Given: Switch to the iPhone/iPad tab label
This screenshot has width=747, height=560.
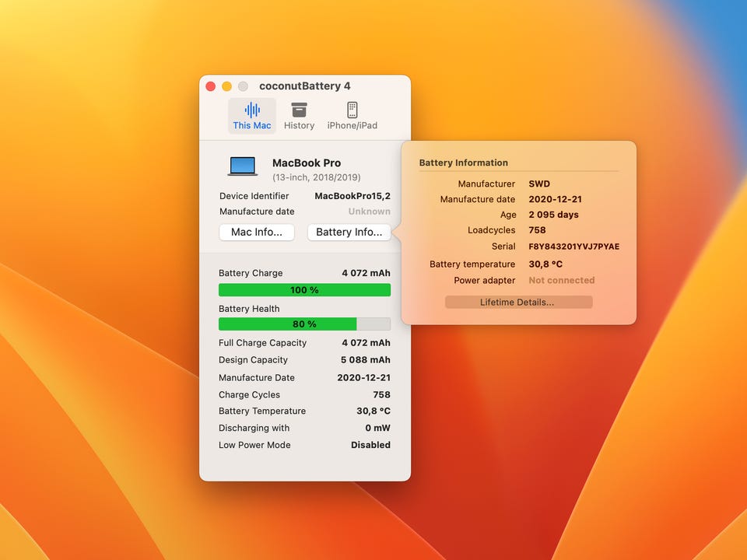Looking at the screenshot, I should point(352,125).
